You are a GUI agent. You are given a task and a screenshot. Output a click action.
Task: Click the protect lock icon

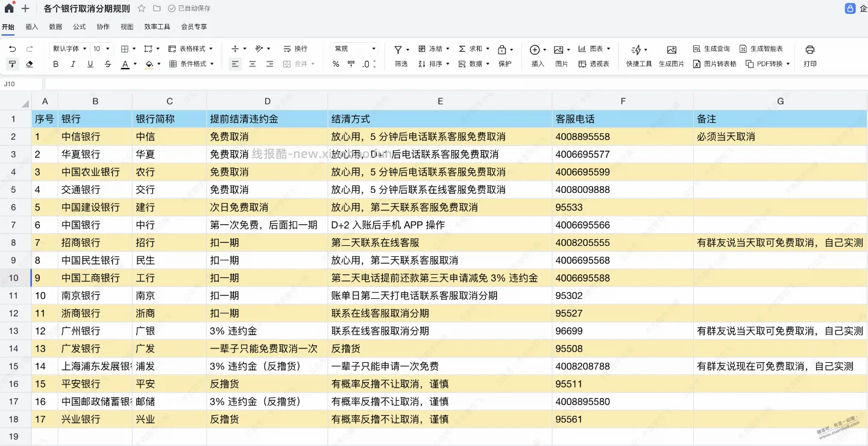click(502, 49)
